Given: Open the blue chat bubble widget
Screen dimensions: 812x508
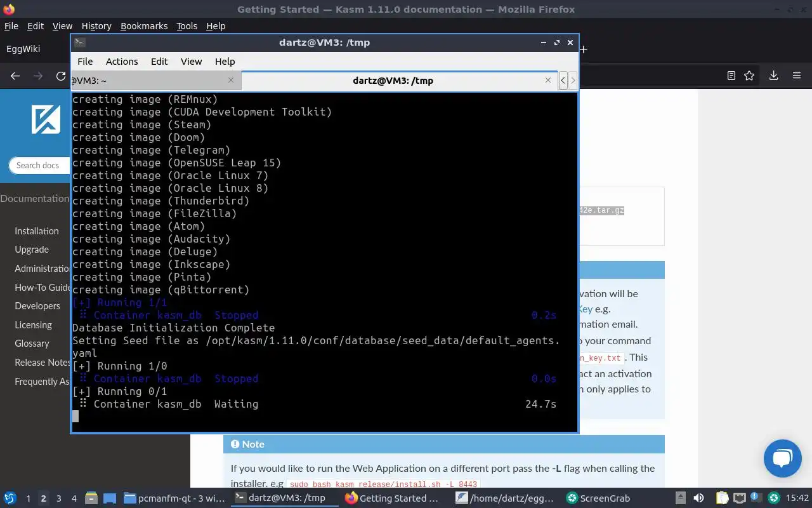Looking at the screenshot, I should [783, 458].
